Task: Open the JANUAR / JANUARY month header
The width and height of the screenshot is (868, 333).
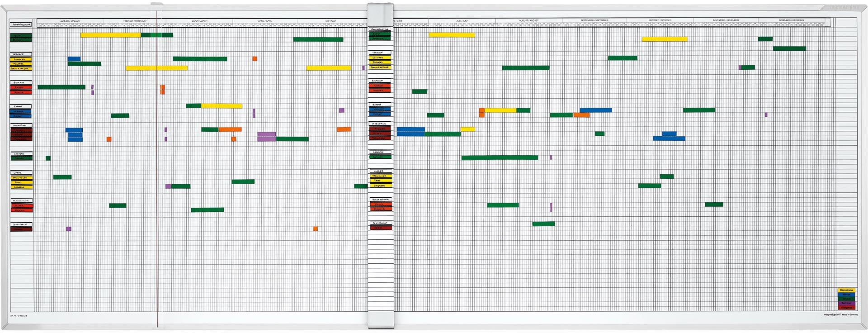Action: (x=70, y=21)
